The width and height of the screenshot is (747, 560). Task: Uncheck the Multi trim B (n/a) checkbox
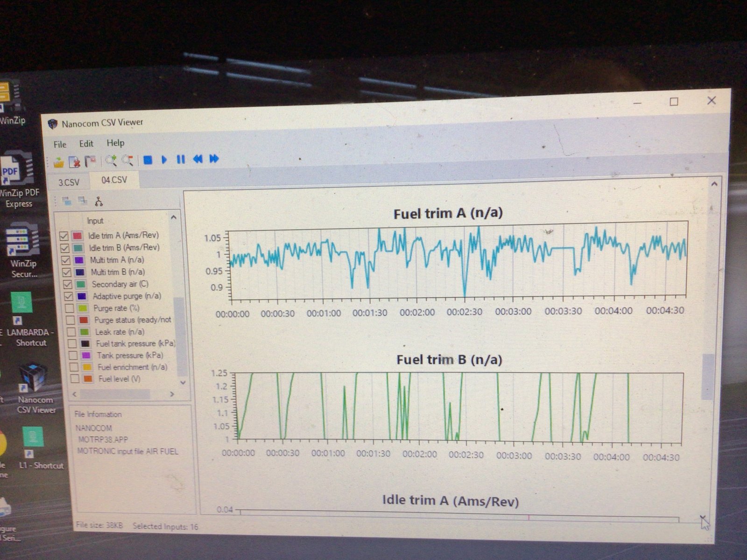pos(67,273)
